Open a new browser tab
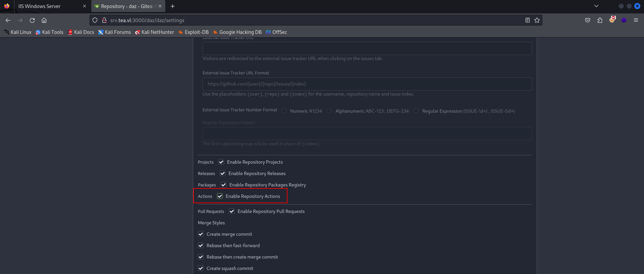The height and width of the screenshot is (274, 644). click(x=172, y=6)
